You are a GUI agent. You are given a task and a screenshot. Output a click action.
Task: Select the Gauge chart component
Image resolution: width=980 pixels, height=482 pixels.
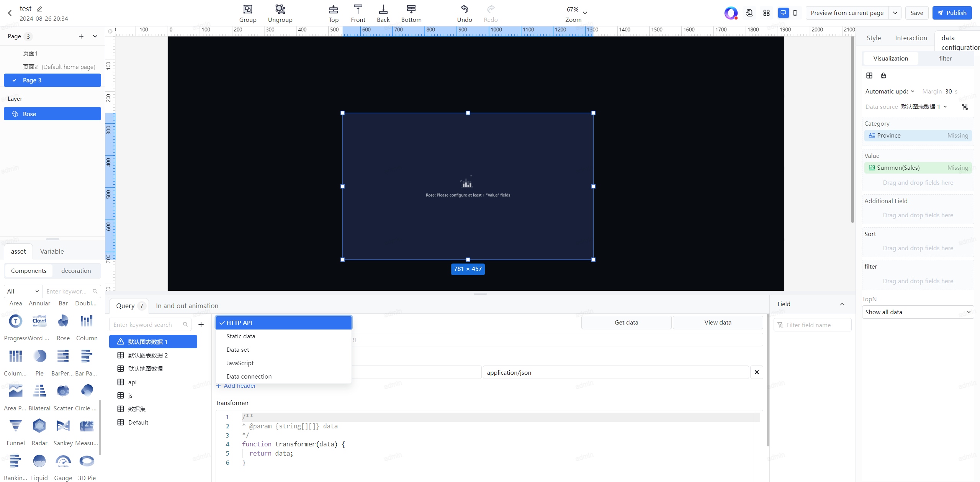tap(63, 461)
